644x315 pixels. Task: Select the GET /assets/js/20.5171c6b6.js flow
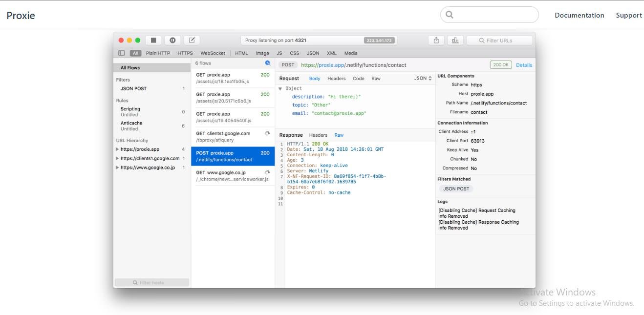pyautogui.click(x=233, y=98)
